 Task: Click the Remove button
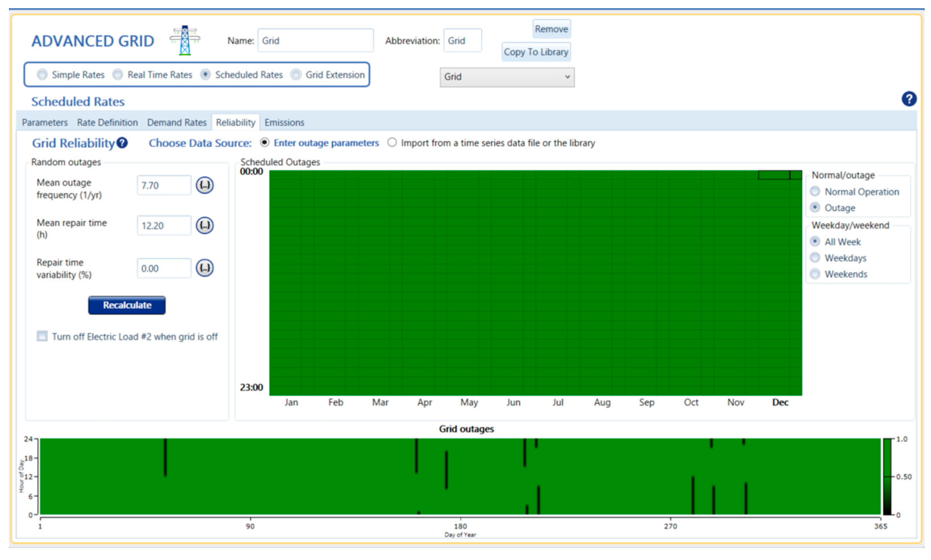pos(551,29)
